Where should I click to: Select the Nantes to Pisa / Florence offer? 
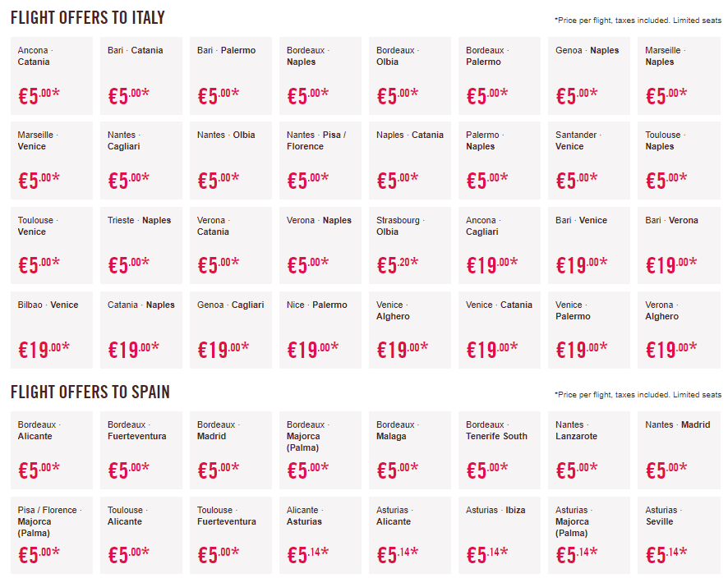pos(320,160)
